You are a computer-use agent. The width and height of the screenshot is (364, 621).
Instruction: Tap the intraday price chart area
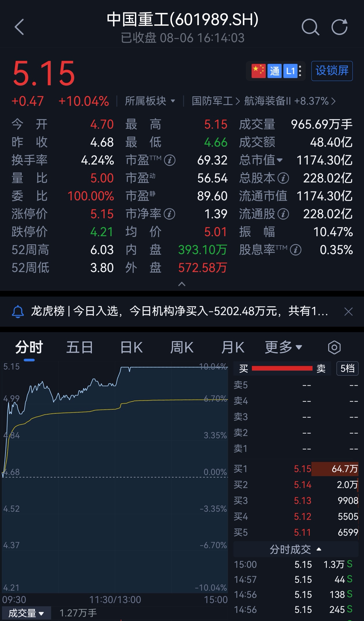115,477
